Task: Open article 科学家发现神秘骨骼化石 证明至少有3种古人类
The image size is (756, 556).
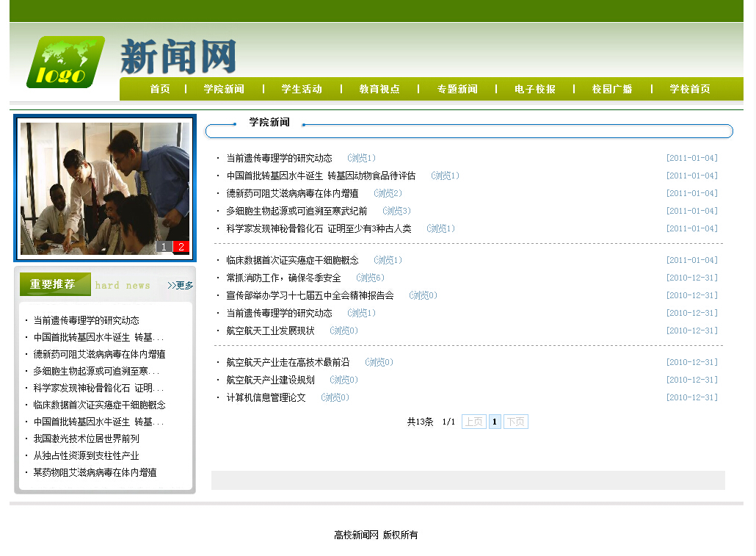Action: 319,228
